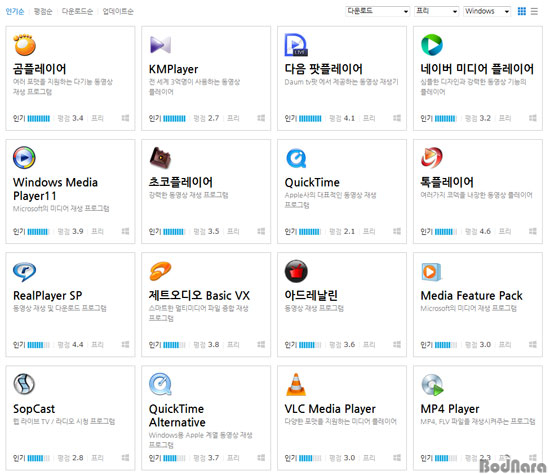Open the 톡플레이어 title

447,182
